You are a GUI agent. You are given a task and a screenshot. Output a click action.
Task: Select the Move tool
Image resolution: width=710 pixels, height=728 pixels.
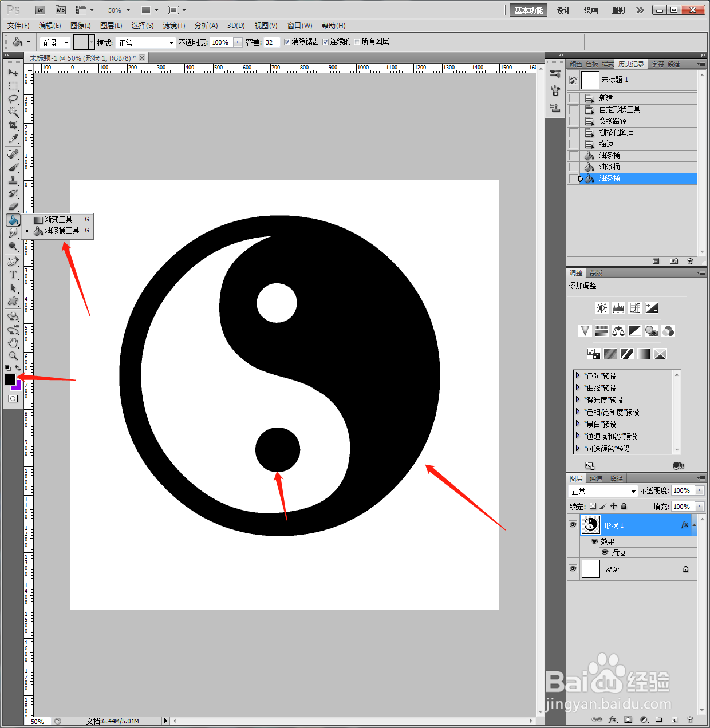[x=13, y=73]
